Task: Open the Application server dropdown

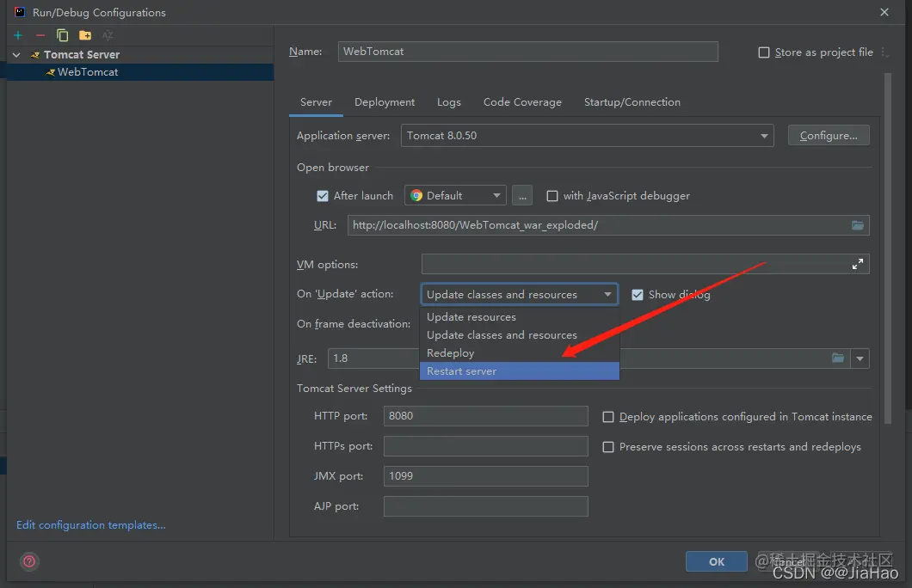Action: 588,135
